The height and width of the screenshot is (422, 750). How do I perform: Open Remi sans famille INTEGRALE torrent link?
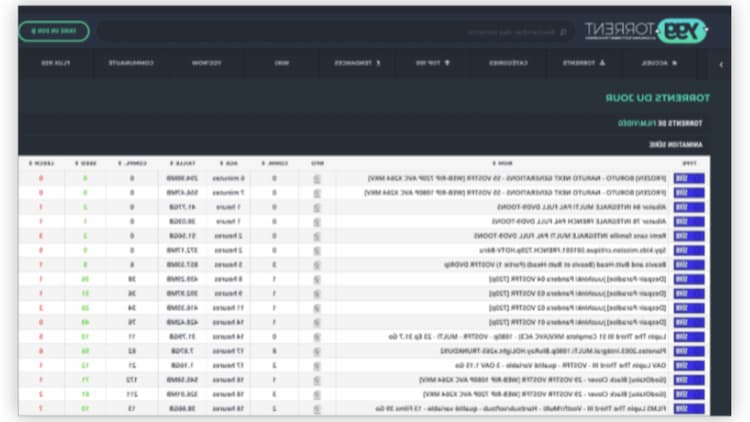pos(570,235)
